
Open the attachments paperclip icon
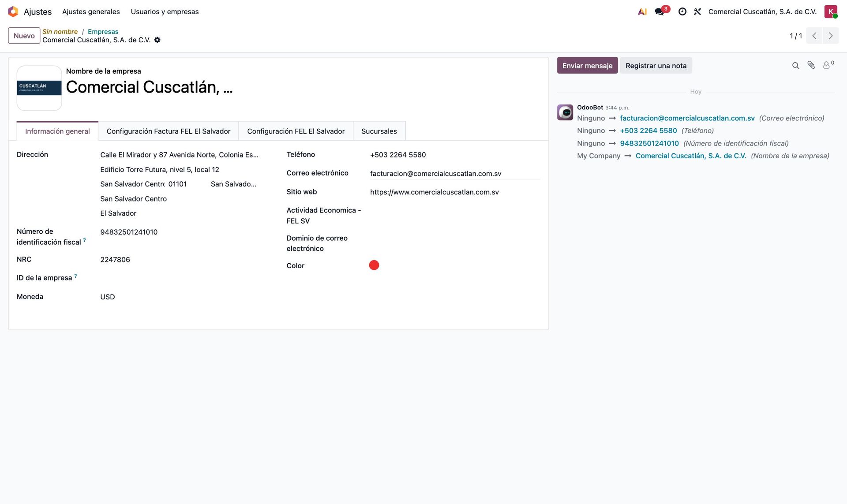pyautogui.click(x=811, y=65)
